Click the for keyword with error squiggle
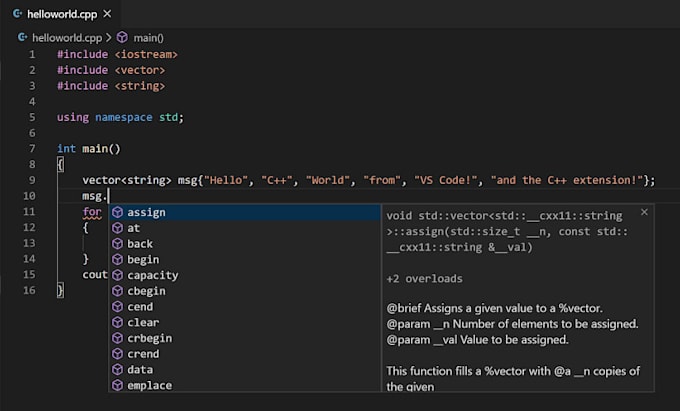This screenshot has width=680, height=411. [x=92, y=212]
